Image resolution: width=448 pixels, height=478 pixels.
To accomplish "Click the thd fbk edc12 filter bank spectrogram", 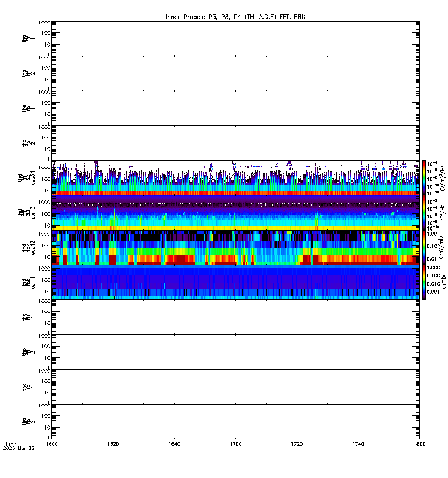I will tap(235, 247).
